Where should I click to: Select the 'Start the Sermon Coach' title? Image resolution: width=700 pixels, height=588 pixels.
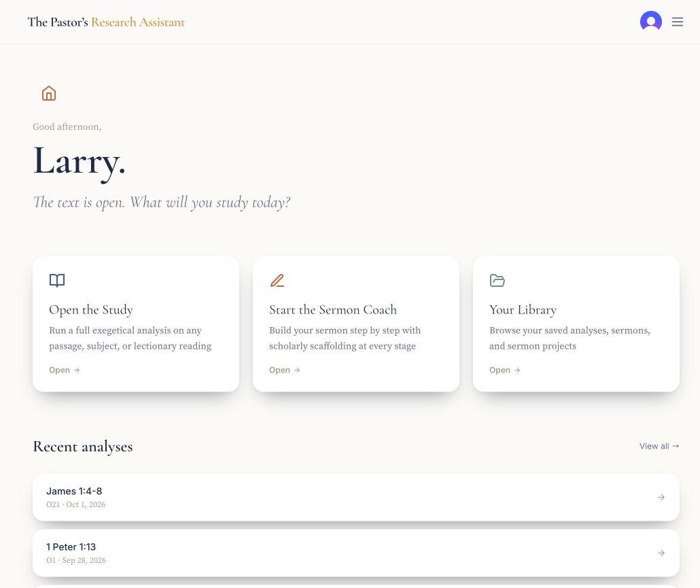(x=333, y=310)
